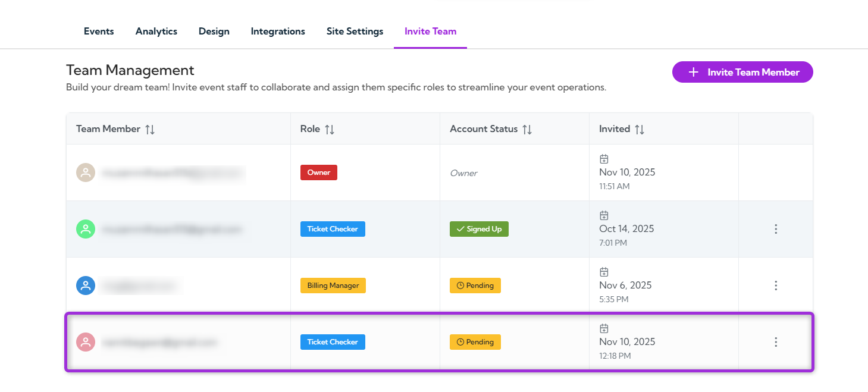Click the beige avatar of the Owner
Screen dimensions: 868x392
(86, 173)
